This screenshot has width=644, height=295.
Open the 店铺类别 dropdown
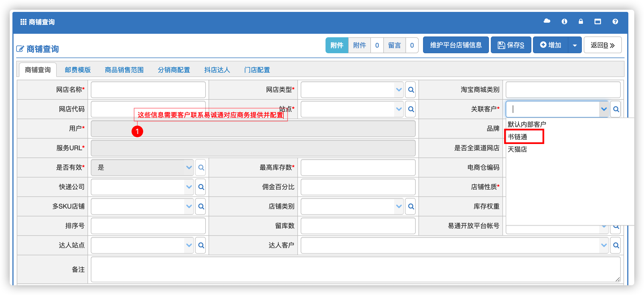[x=399, y=206]
